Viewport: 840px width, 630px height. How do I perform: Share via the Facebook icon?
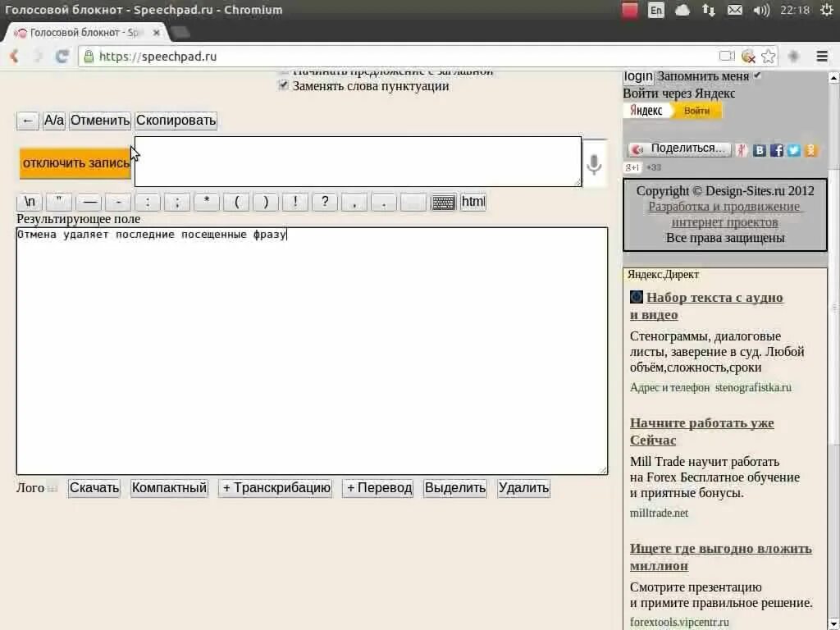point(777,151)
